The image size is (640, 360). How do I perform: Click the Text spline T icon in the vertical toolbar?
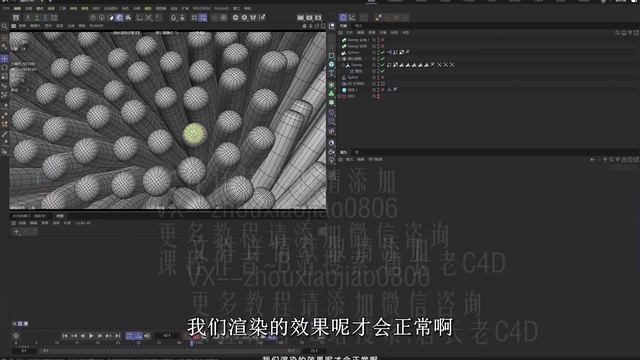pyautogui.click(x=331, y=73)
